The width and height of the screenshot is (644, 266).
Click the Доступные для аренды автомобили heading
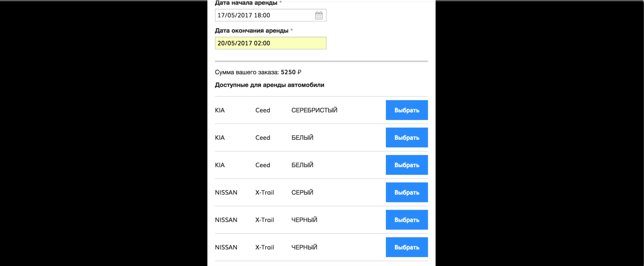269,85
